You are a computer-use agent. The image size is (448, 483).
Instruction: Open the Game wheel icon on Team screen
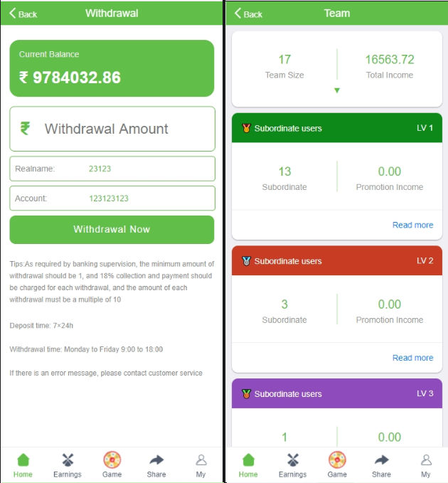(x=337, y=460)
